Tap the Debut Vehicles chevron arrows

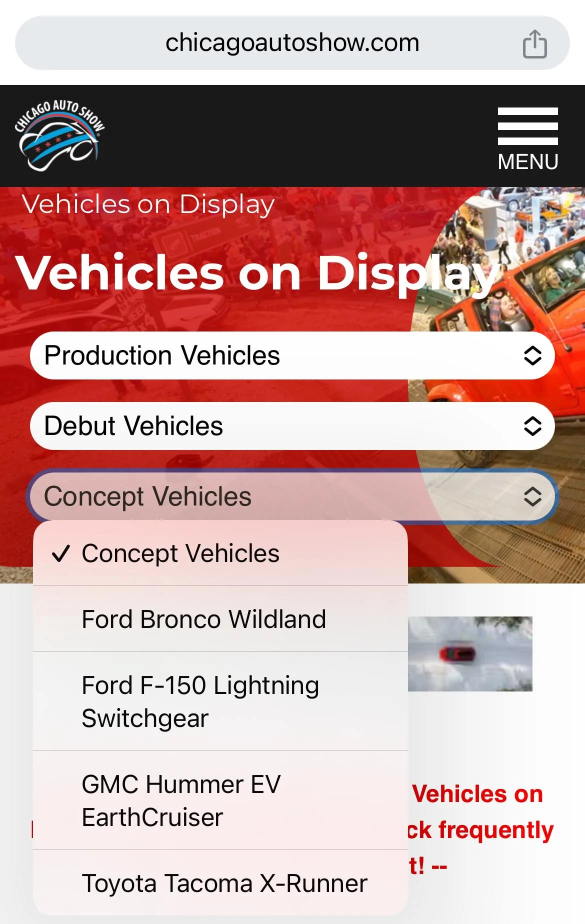point(532,426)
